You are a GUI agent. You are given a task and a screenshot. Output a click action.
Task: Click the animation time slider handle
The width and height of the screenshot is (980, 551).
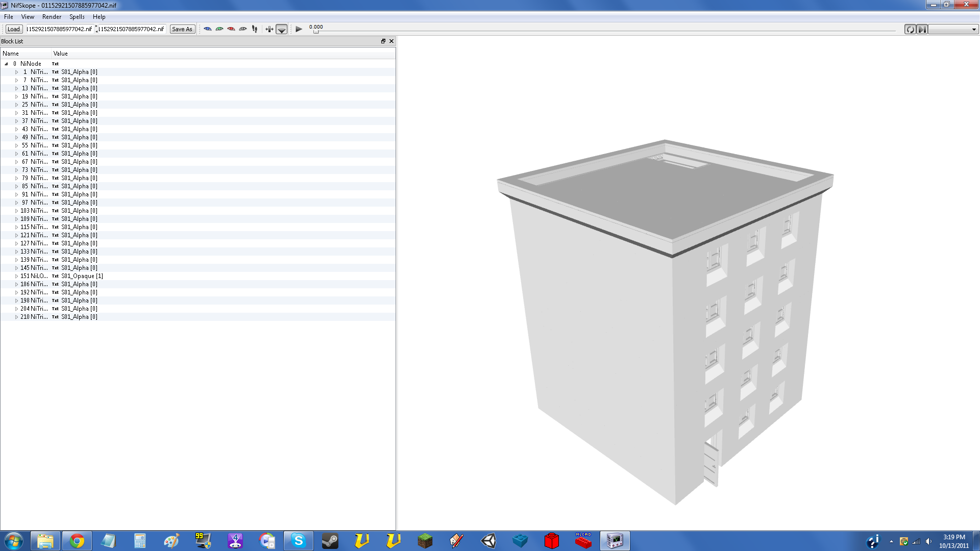316,32
